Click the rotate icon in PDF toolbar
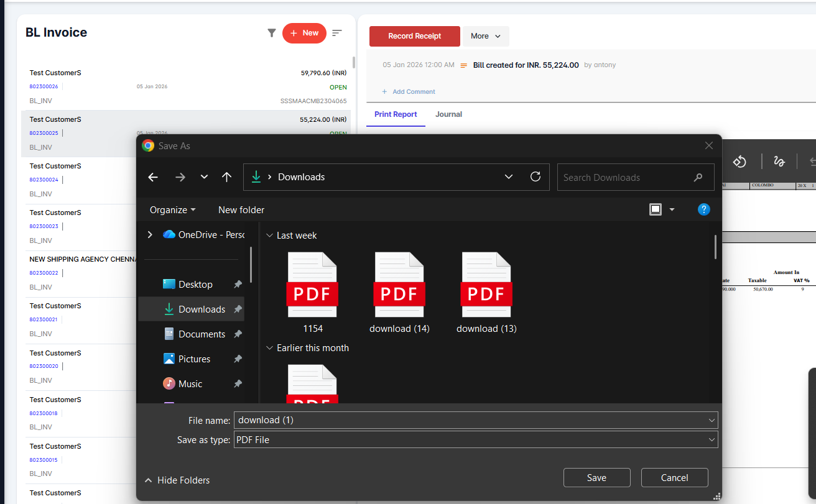 tap(739, 162)
